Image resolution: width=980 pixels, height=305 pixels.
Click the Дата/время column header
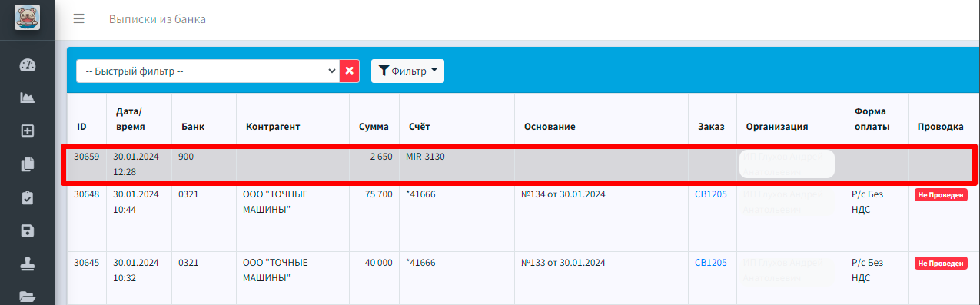(131, 119)
